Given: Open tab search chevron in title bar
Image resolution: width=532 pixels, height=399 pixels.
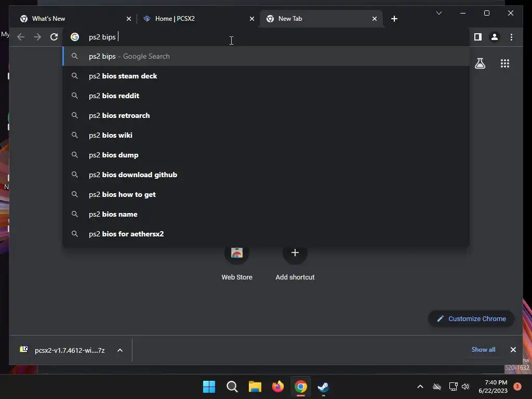Looking at the screenshot, I should 438,13.
